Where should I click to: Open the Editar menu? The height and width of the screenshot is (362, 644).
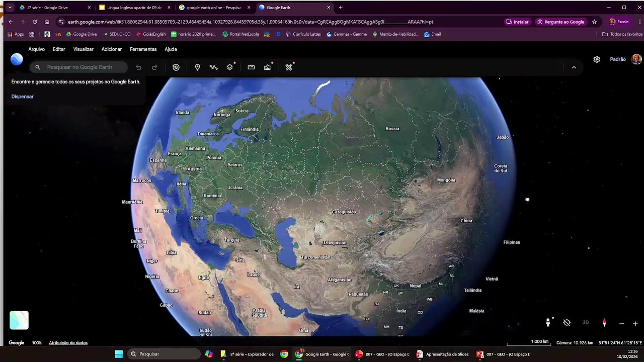(x=59, y=49)
